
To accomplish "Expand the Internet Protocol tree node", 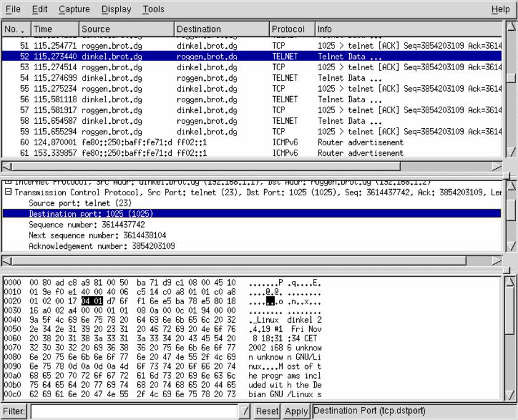I will (8, 183).
